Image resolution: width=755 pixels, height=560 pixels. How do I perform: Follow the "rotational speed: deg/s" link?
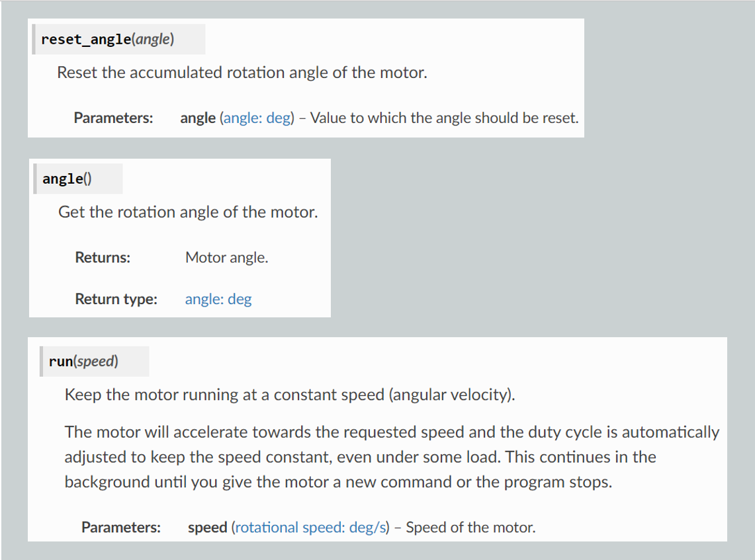310,528
